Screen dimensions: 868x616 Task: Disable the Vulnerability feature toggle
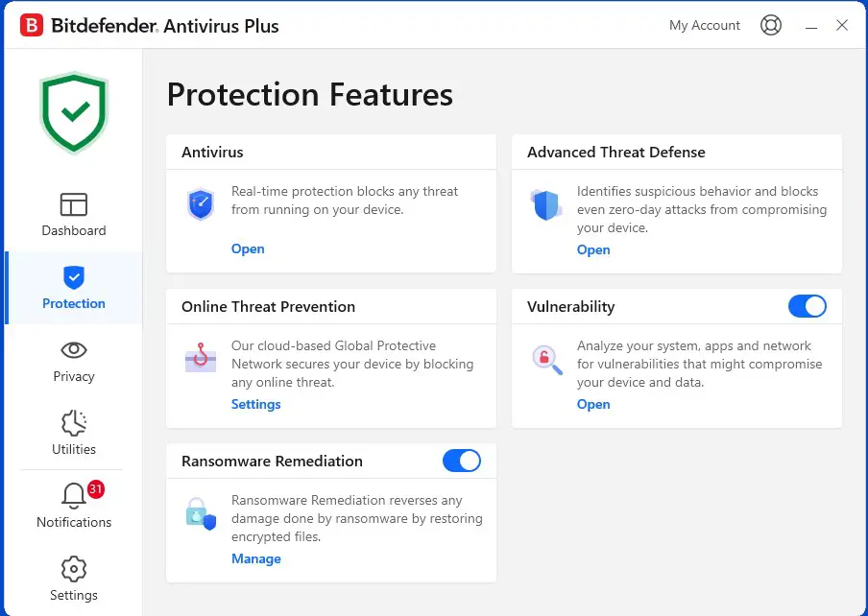[808, 306]
